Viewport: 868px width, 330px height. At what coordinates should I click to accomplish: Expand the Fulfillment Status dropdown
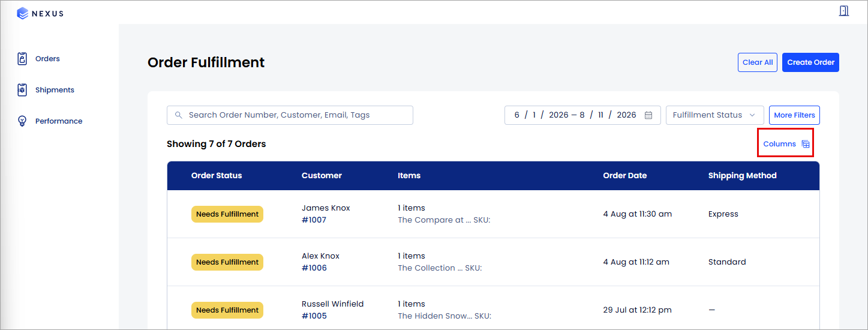714,115
